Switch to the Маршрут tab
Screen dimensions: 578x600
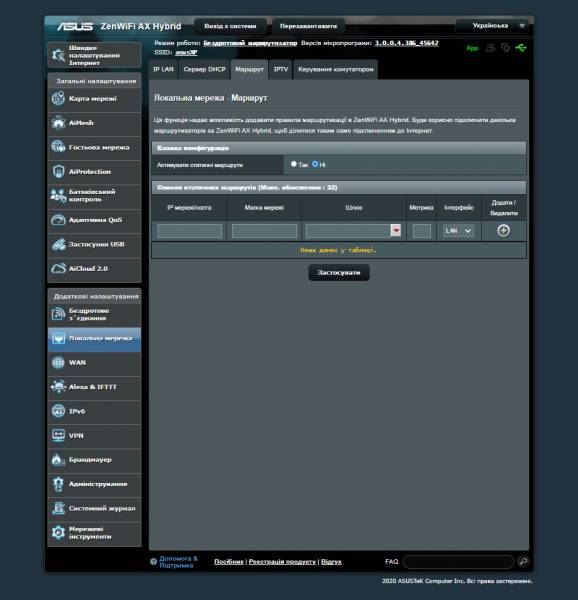249,69
